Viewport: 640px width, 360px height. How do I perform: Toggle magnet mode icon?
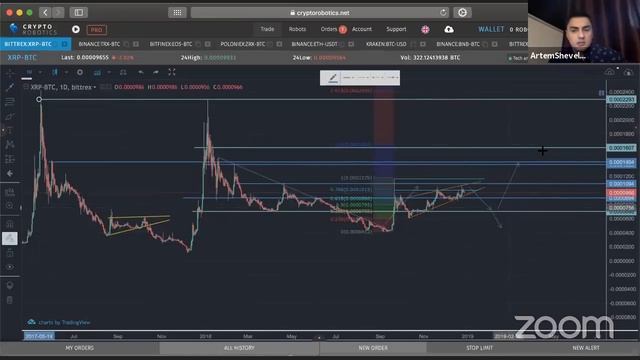pos(10,224)
